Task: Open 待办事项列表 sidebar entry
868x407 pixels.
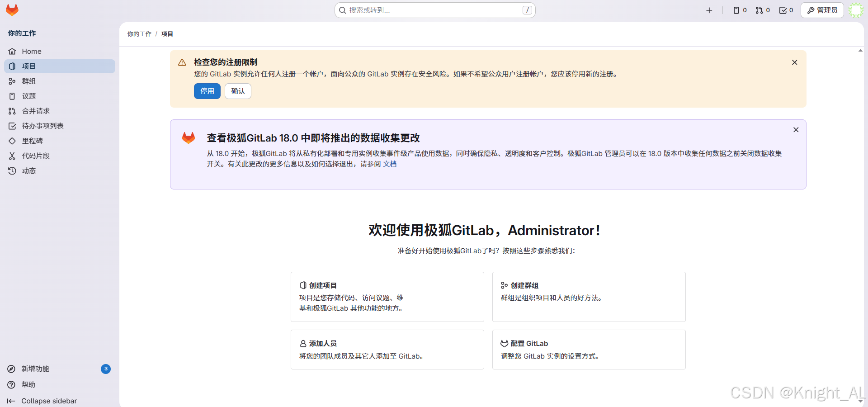Action: click(60, 126)
